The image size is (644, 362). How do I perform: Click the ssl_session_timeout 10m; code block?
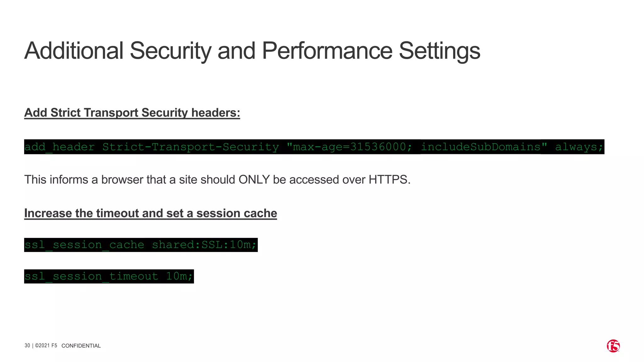109,276
